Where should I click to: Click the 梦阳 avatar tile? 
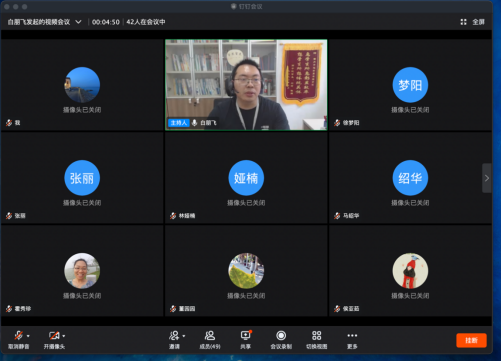(x=410, y=85)
